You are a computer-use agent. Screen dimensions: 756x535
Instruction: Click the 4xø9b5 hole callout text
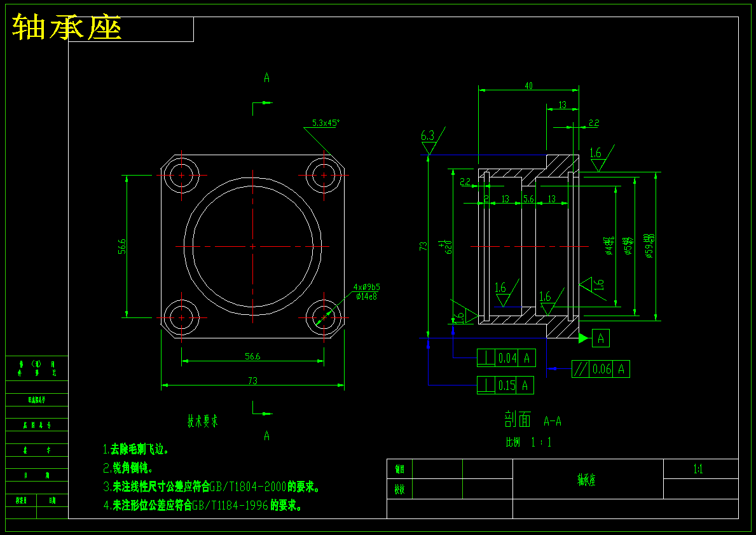(x=366, y=287)
